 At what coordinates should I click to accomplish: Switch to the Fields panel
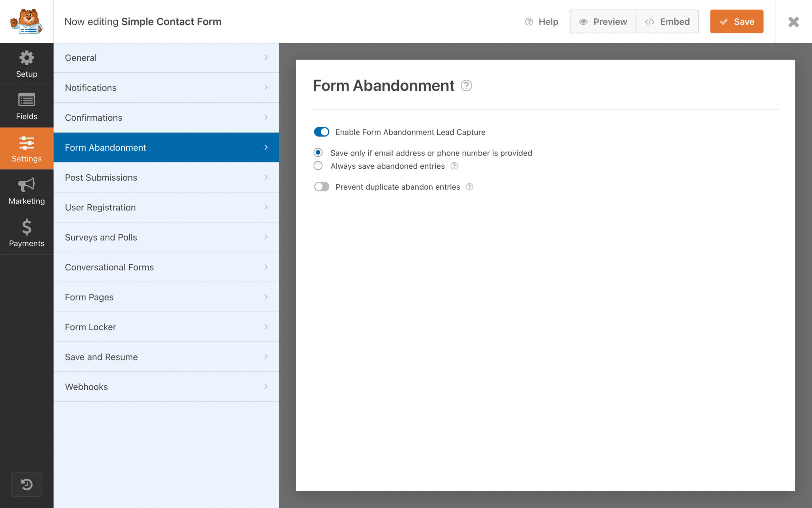pyautogui.click(x=26, y=106)
